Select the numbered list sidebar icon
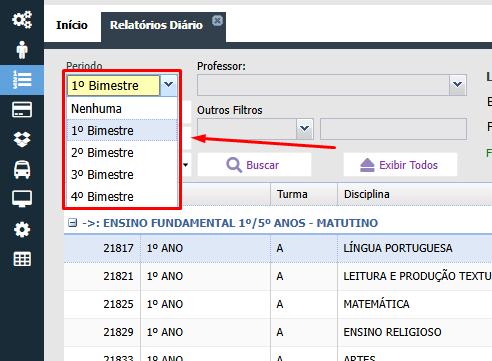This screenshot has width=492, height=361. tap(22, 80)
